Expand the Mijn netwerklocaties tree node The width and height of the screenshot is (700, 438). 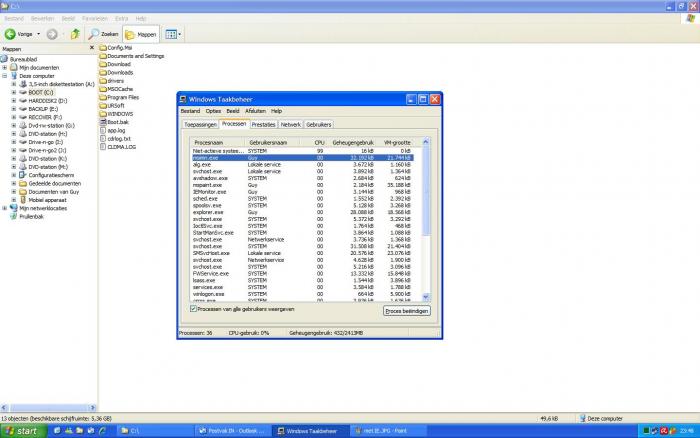tap(4, 208)
